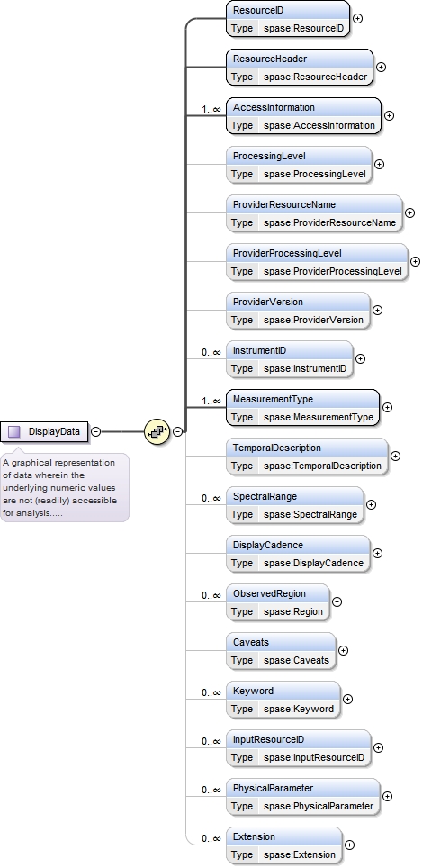
Task: Click the spase:ResourceHeader type value
Action: 315,77
